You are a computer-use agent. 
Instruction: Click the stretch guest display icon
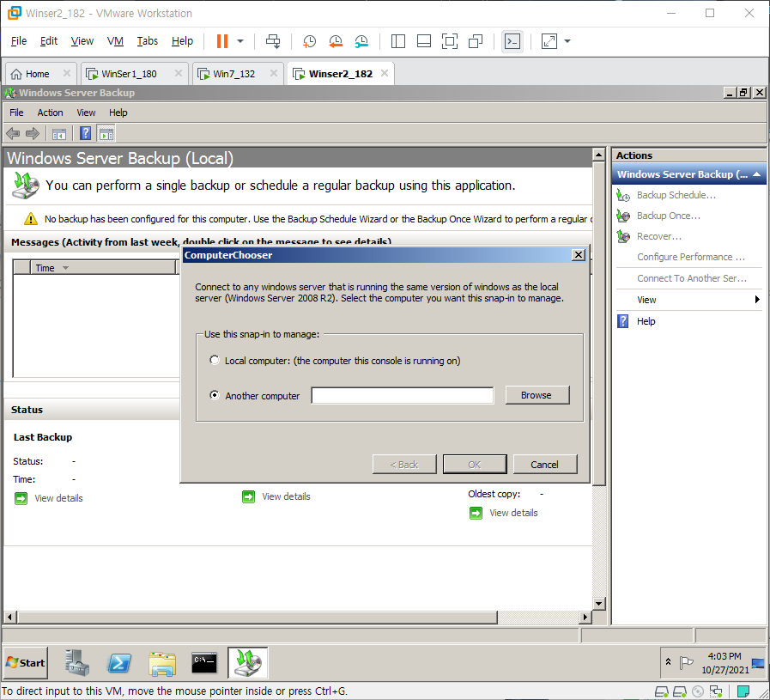549,41
